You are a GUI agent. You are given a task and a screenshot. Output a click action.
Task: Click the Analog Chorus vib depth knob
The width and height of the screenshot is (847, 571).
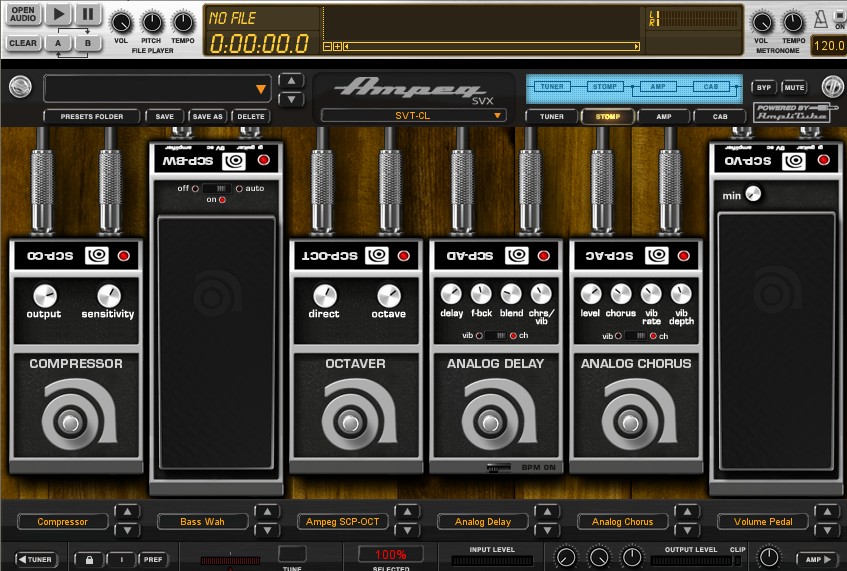pos(681,294)
